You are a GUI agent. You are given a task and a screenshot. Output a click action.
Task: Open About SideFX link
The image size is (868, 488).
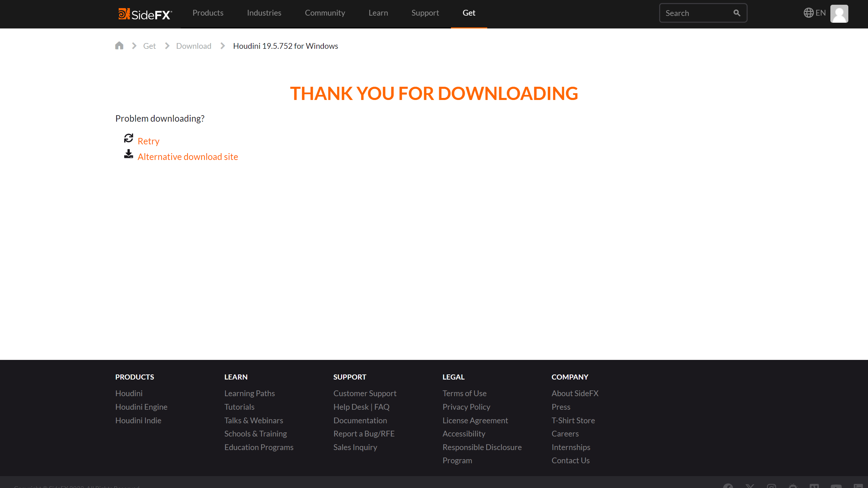pyautogui.click(x=575, y=393)
